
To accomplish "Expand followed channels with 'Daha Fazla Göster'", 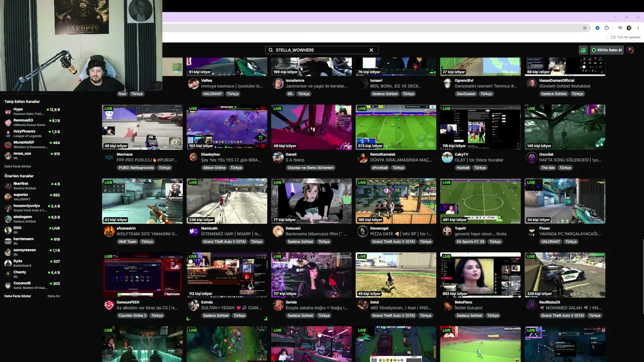I will 18,166.
